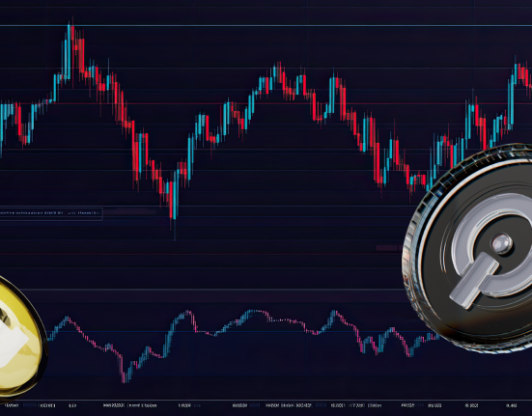This screenshot has height=416, width=532.
Task: Click the red horizontal line crossing the candlesticks
Action: coord(266,103)
